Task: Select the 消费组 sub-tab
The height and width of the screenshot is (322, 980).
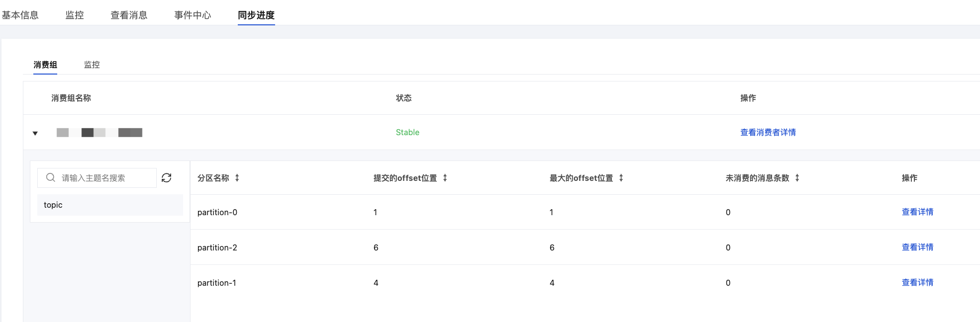Action: tap(45, 65)
